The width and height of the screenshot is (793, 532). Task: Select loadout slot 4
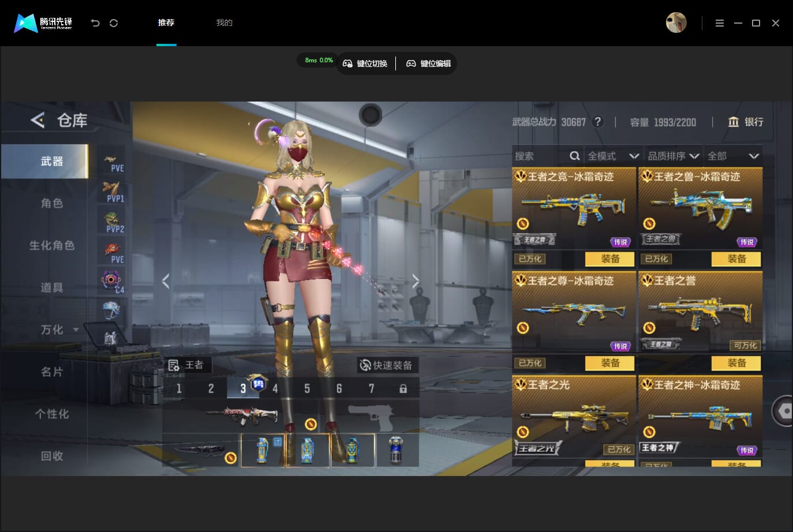[275, 388]
